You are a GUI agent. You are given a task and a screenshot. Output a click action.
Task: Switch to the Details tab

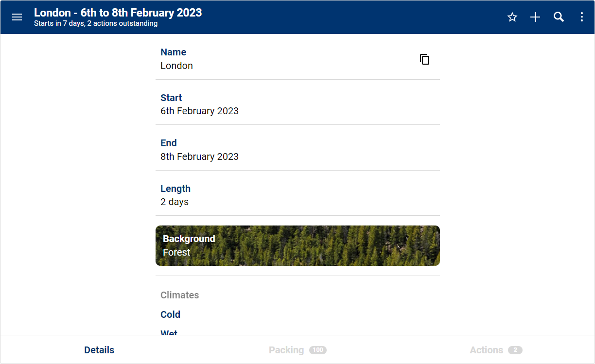(x=99, y=350)
